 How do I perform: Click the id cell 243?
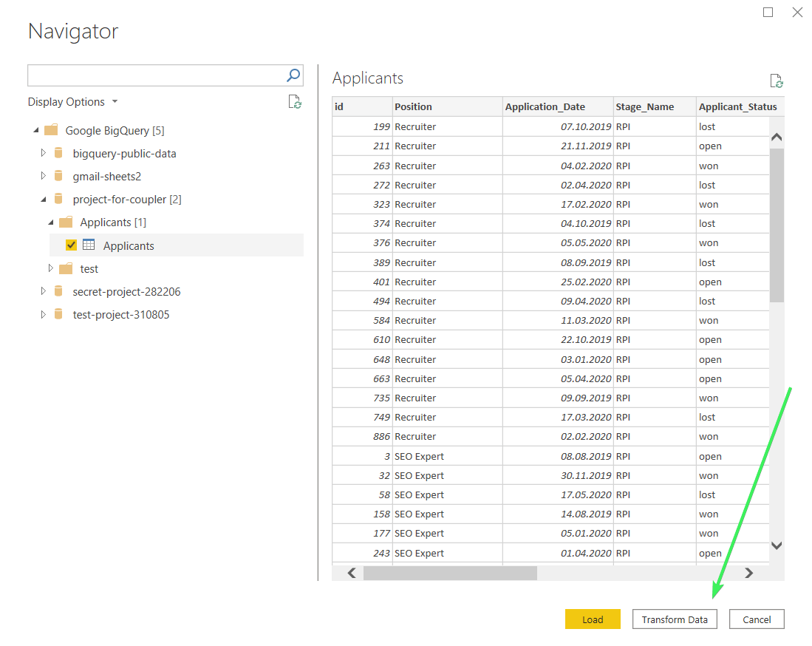pos(363,553)
